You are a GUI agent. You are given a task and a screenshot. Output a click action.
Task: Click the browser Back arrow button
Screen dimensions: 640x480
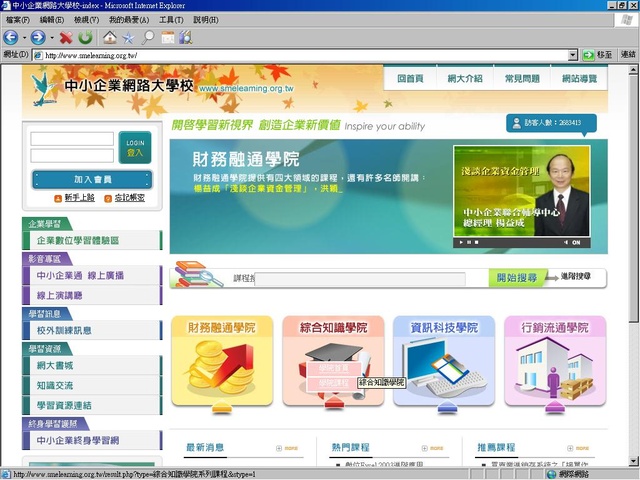point(11,38)
